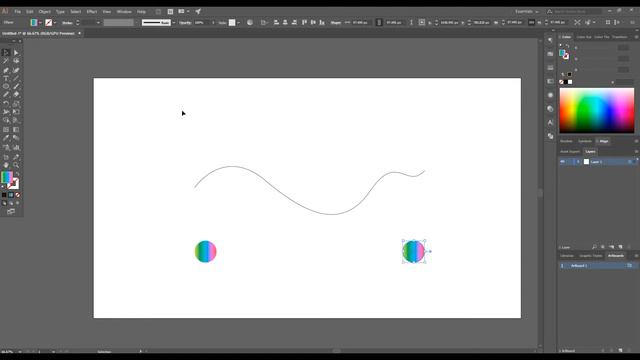The height and width of the screenshot is (360, 640).
Task: Set paint mode to None in toolbox
Action: tap(18, 195)
